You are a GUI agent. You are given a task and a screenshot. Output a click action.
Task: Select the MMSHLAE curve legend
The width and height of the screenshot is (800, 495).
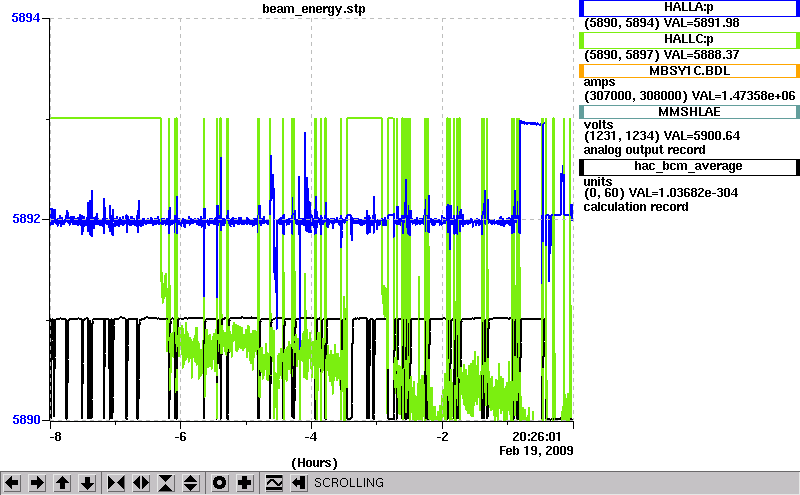click(689, 112)
